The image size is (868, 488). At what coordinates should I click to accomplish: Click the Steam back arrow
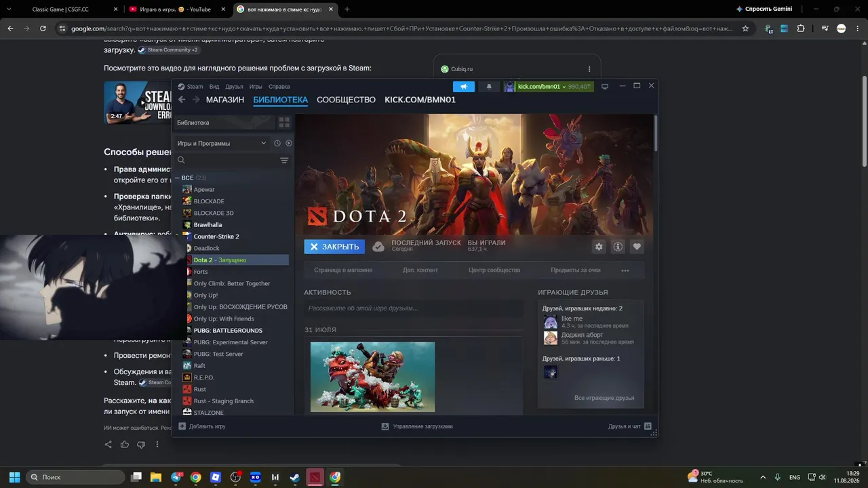pyautogui.click(x=182, y=100)
